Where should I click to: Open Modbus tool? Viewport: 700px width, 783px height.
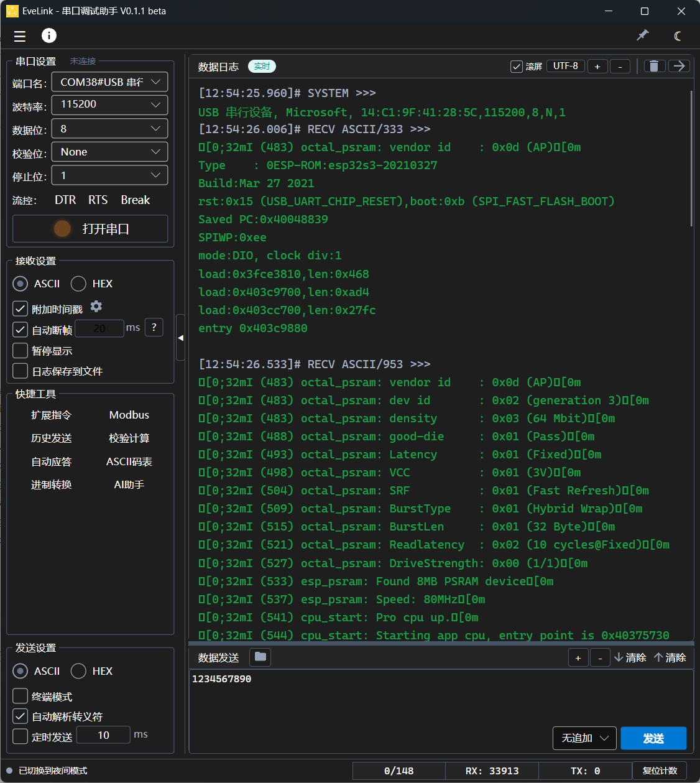pos(129,415)
